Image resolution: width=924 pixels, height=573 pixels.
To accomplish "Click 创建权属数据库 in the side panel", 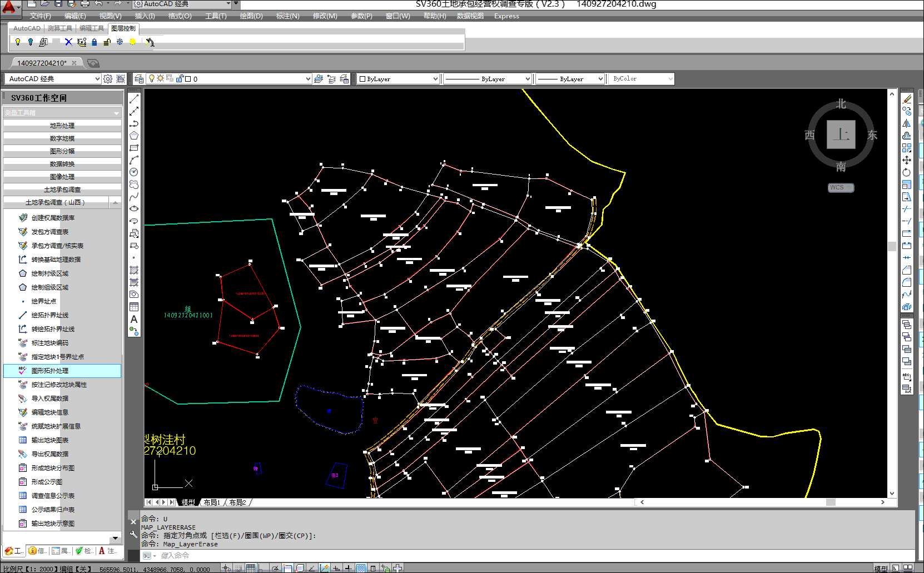I will click(53, 218).
